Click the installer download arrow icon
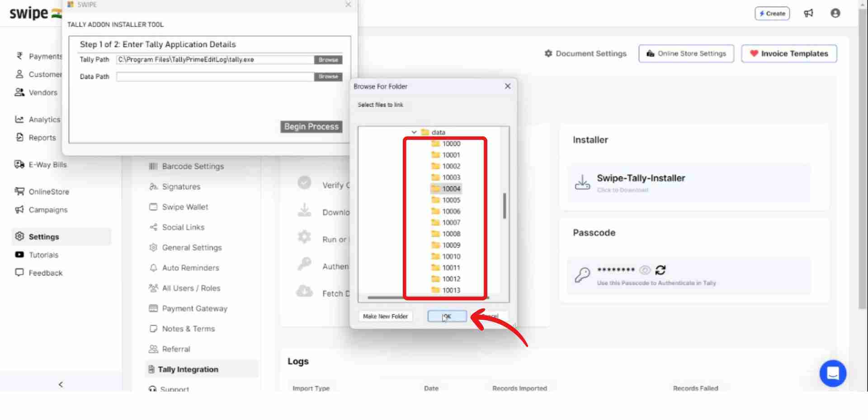The height and width of the screenshot is (420, 868). pos(582,182)
